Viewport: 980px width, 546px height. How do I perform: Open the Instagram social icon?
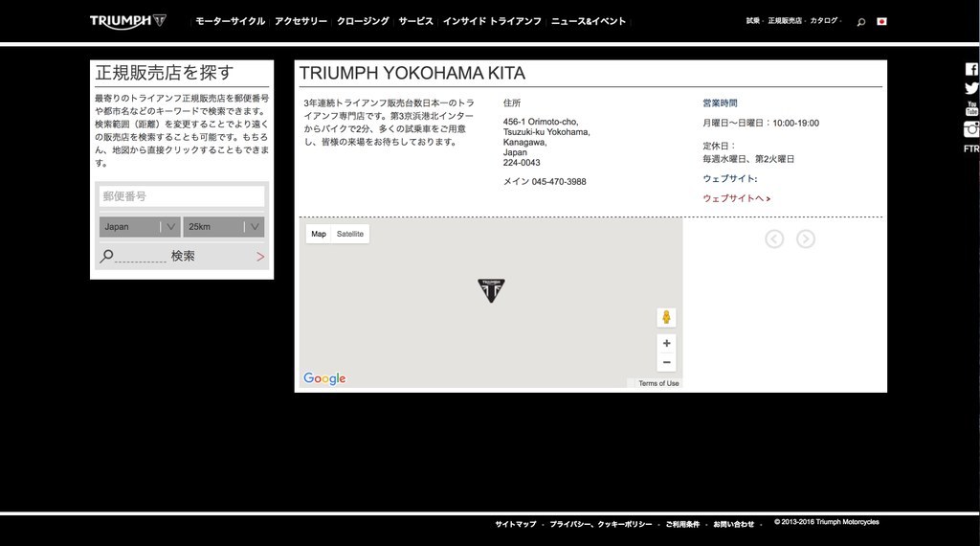tap(971, 129)
